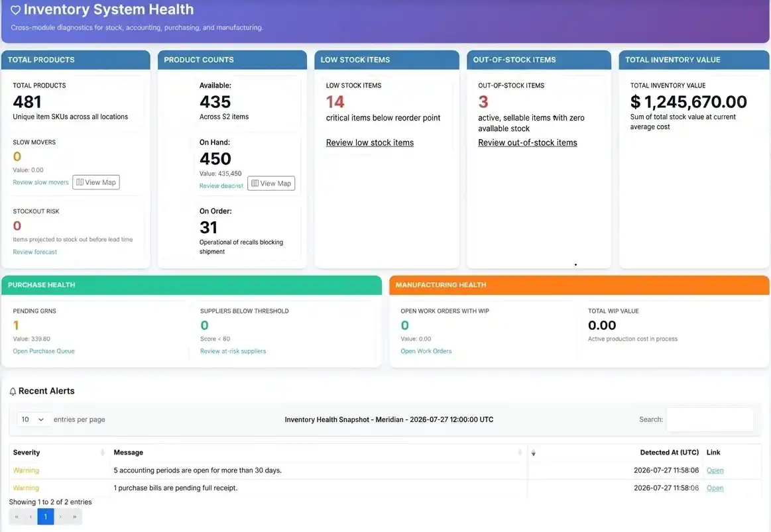Click Showing 1 to 2 of 2 entries
Screen dimensions: 771x532
pyautogui.click(x=50, y=502)
